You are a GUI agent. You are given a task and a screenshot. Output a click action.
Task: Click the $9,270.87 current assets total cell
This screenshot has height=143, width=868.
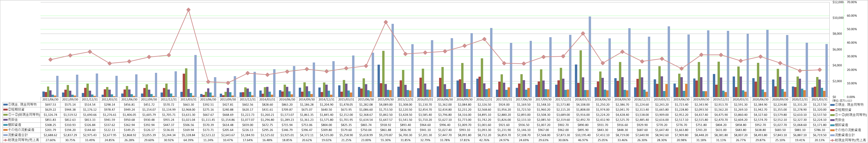(x=386, y=135)
